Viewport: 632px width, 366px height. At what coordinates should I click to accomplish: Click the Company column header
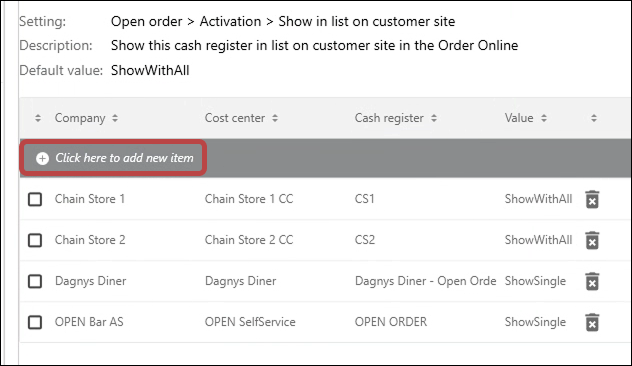click(80, 118)
